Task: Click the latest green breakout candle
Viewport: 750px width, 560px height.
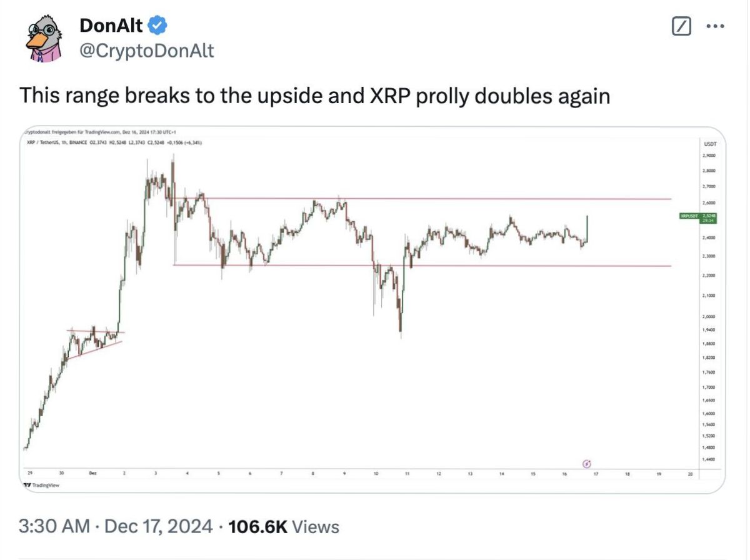Action: click(587, 229)
